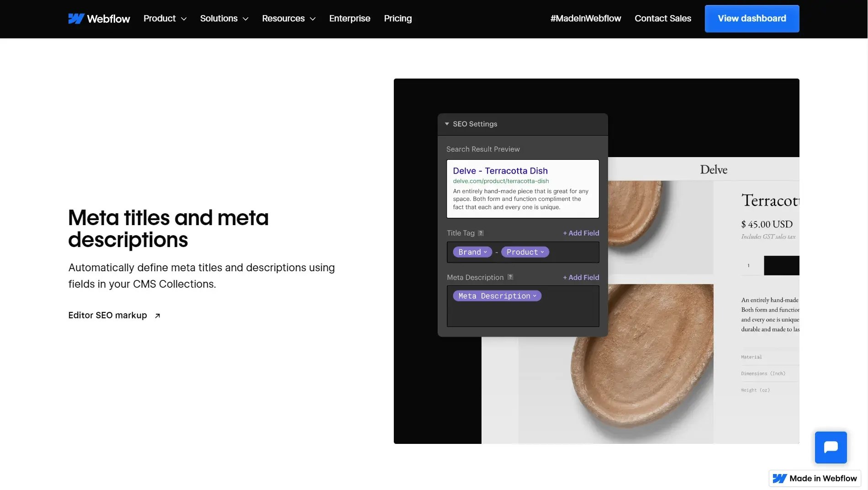Click inside the Meta Description field box
The height and width of the screenshot is (490, 868).
point(523,306)
